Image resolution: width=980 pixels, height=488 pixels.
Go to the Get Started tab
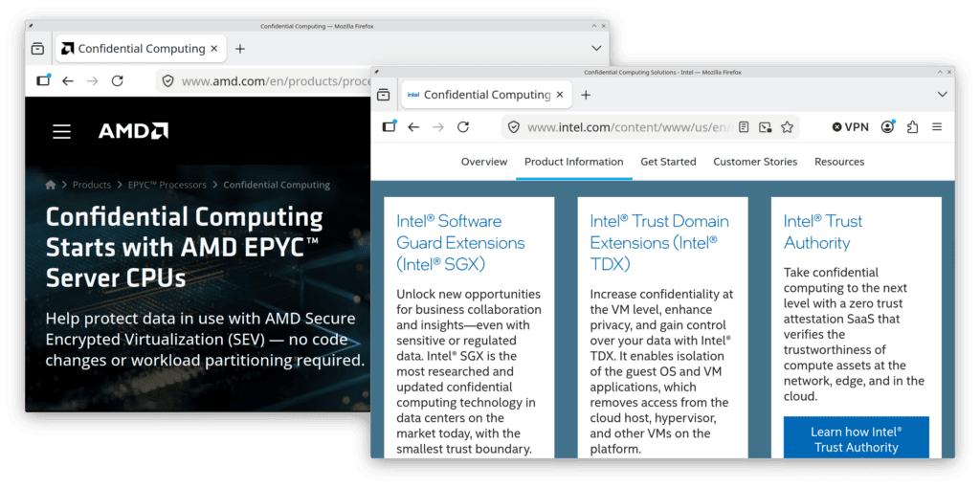[668, 162]
